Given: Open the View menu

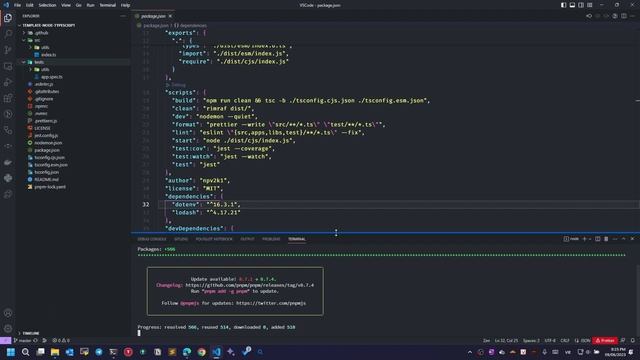Looking at the screenshot, I should (x=66, y=5).
